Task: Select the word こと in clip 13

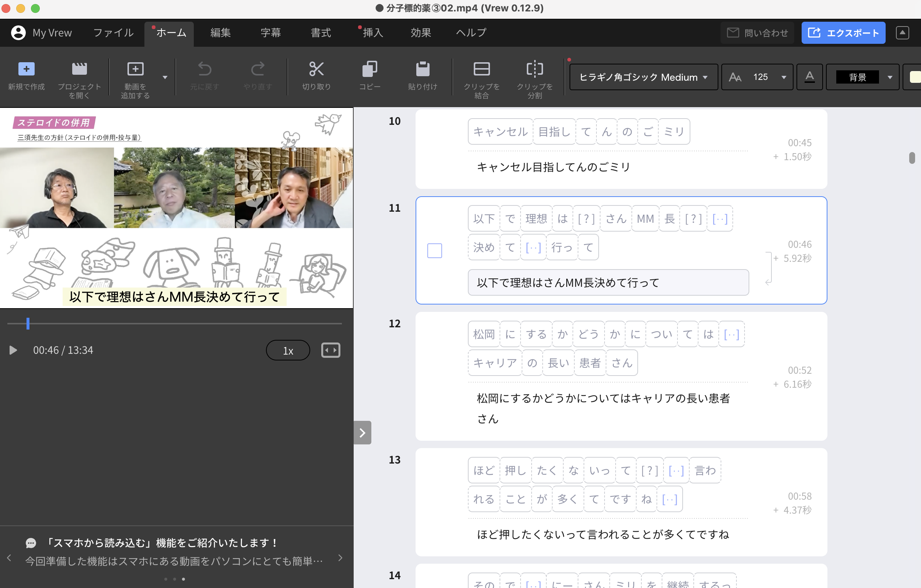Action: click(x=516, y=499)
